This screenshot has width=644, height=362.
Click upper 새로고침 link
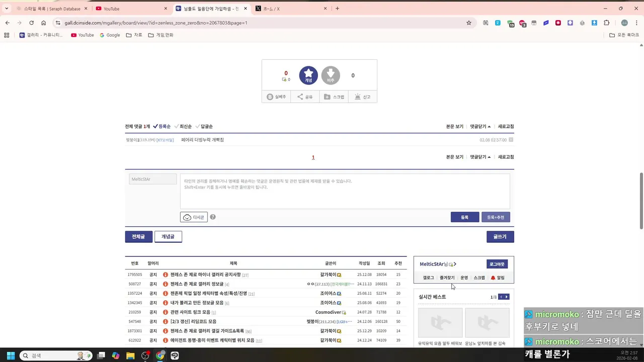point(506,127)
